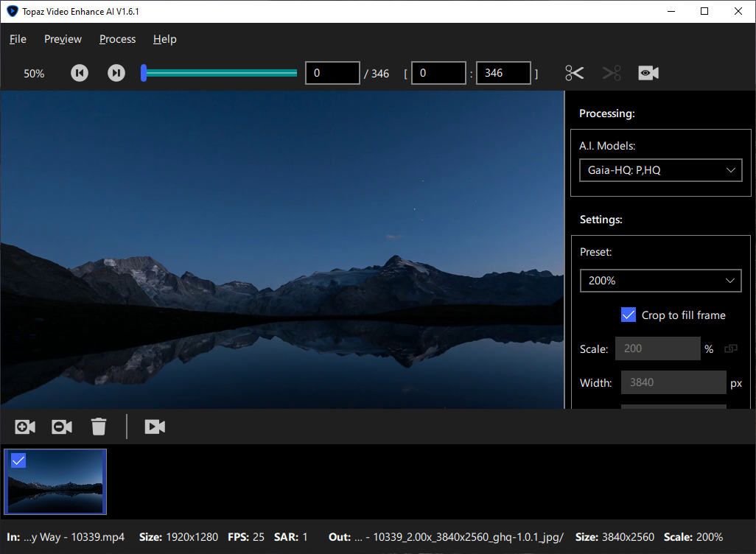Viewport: 756px width, 554px height.
Task: Click the aspect ratio lock icon beside Scale
Action: point(731,348)
